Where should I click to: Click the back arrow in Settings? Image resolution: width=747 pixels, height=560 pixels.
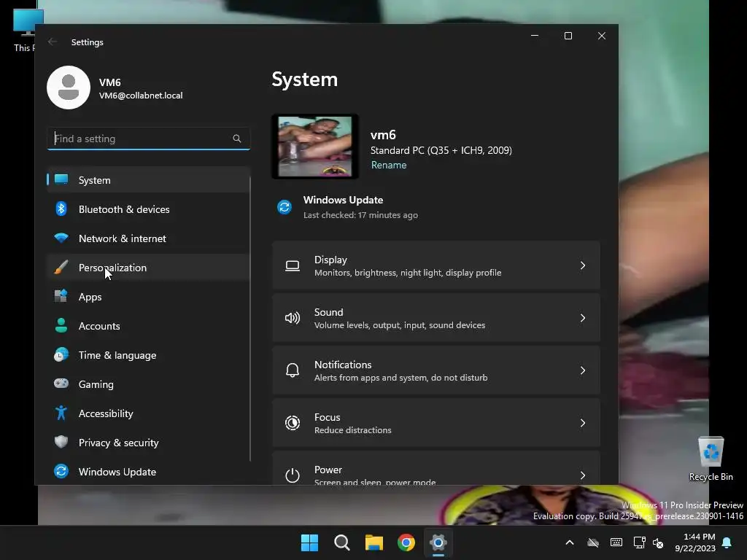click(53, 42)
